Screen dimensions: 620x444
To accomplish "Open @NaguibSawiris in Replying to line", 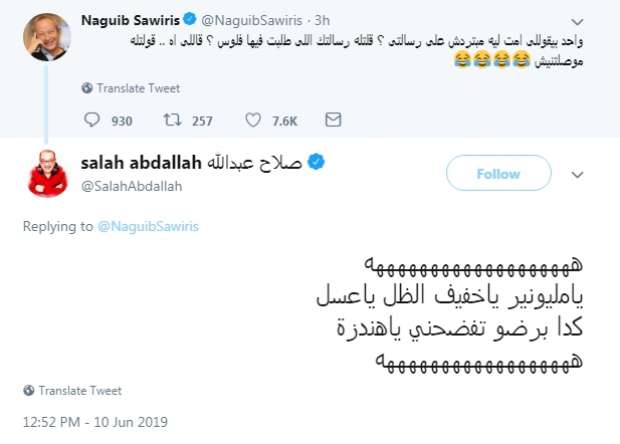I will [147, 227].
